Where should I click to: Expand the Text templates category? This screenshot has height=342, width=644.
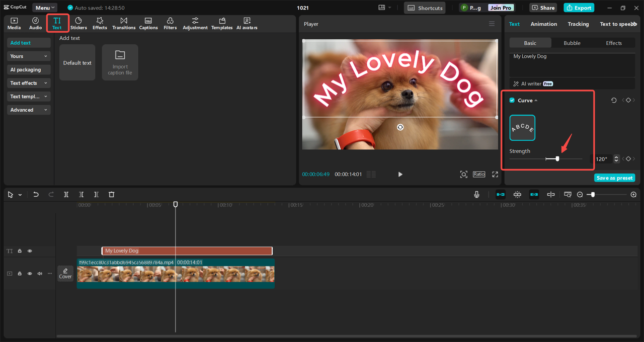coord(29,97)
